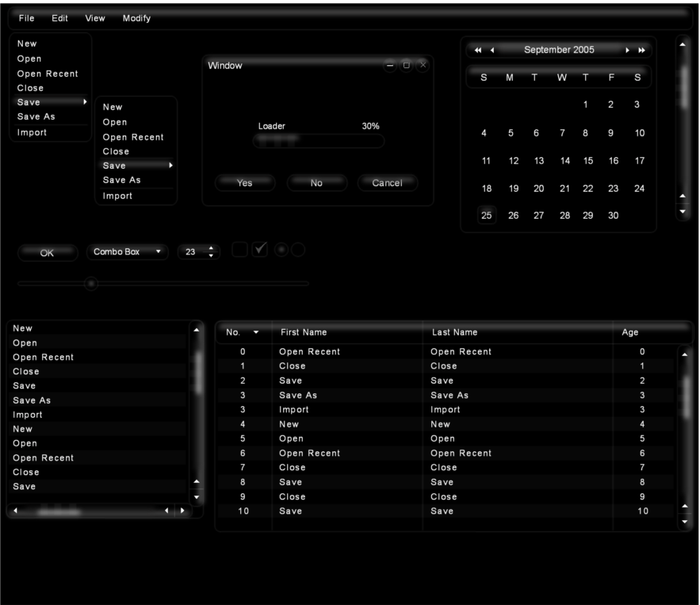
Task: Minimize the Window dialog
Action: pos(390,65)
